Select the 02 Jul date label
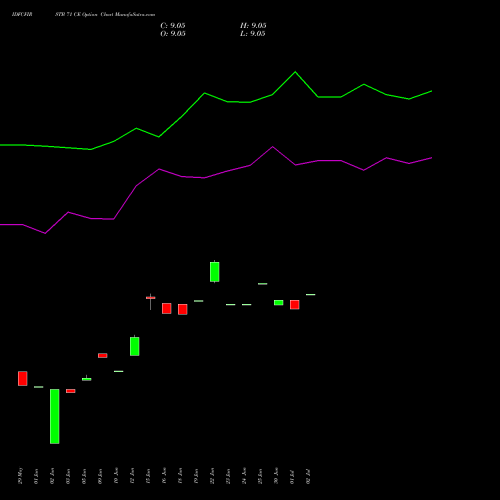Screen dimensions: 500x500 point(308,477)
